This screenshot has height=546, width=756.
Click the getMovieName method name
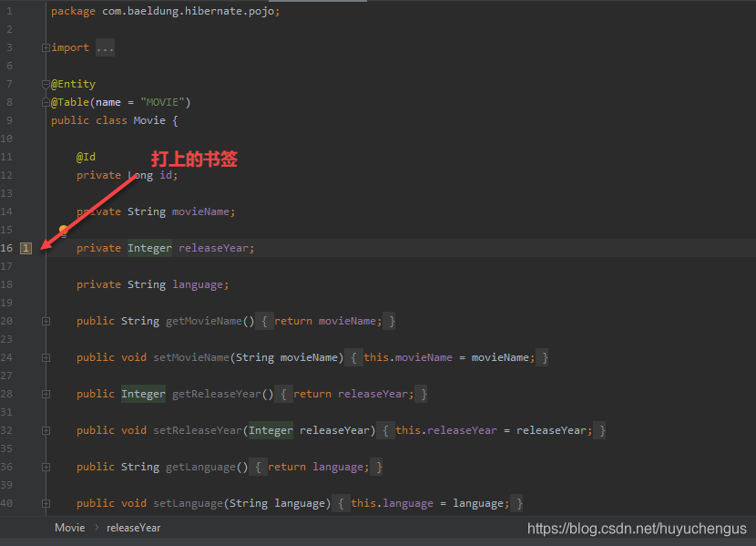click(x=204, y=321)
